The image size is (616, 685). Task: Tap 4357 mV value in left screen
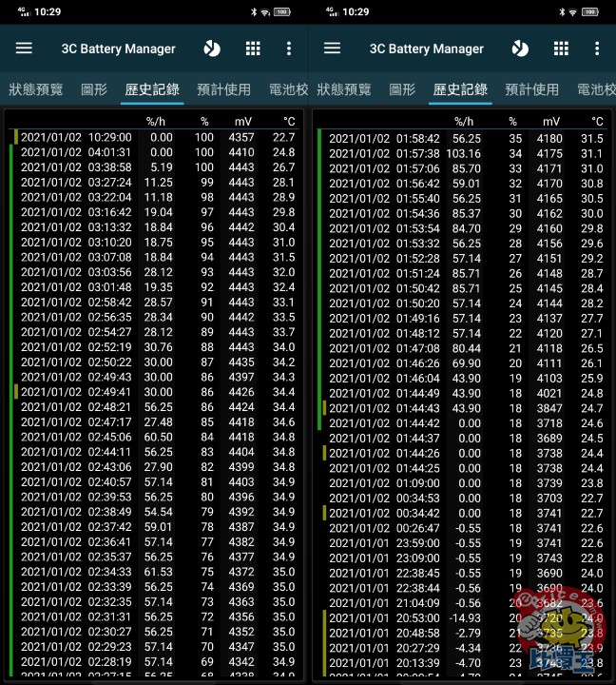pos(241,137)
